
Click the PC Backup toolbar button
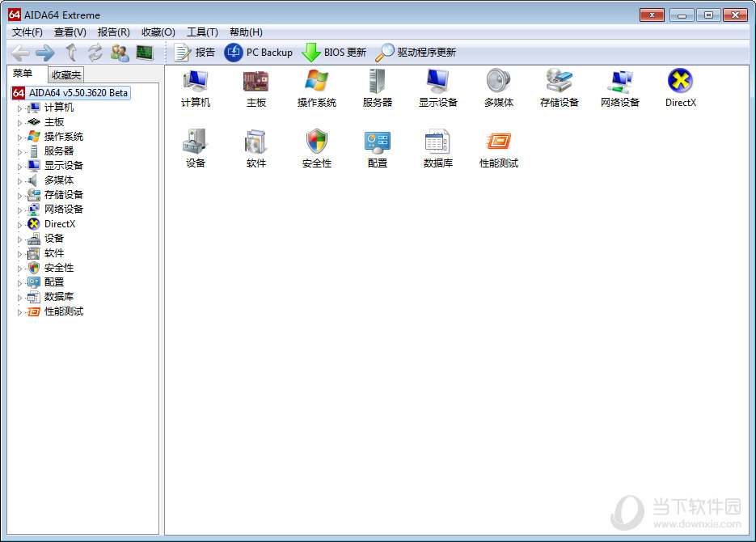(x=259, y=53)
